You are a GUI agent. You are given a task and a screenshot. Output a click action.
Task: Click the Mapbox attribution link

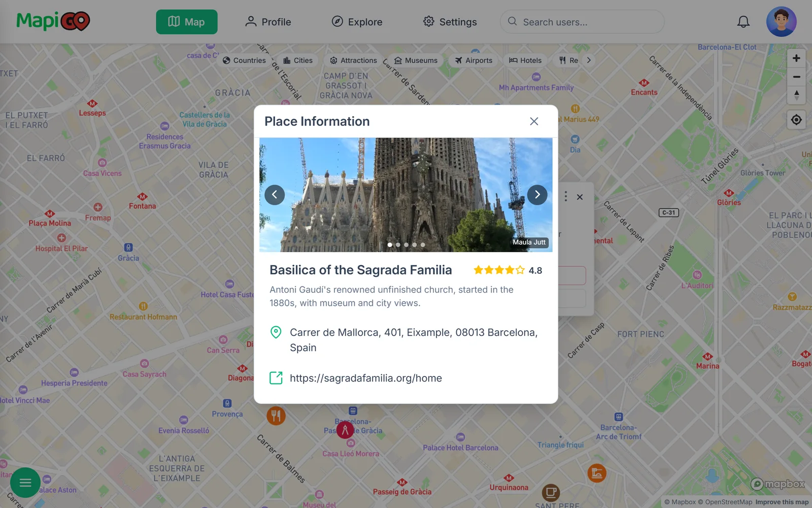tap(680, 502)
